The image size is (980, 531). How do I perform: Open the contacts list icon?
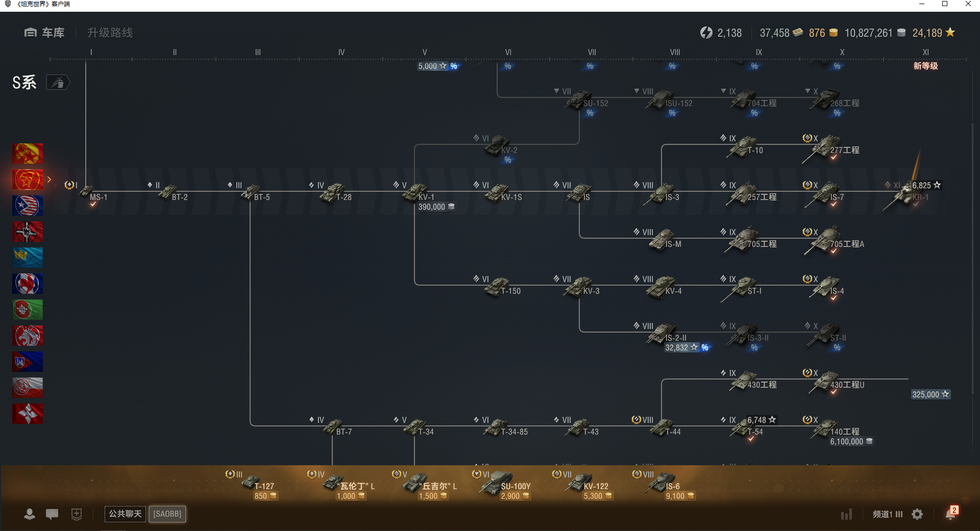point(30,514)
